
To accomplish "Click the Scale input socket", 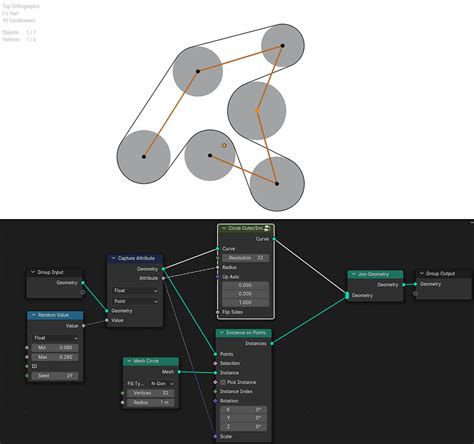I will point(215,436).
